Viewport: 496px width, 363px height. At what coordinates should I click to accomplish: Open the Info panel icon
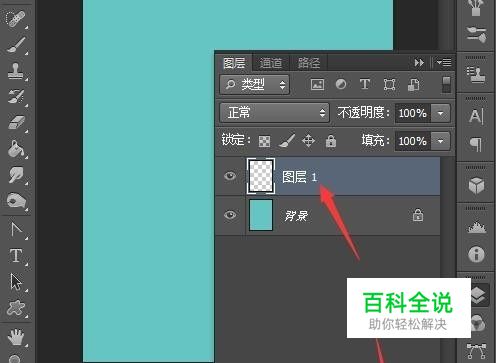[476, 254]
